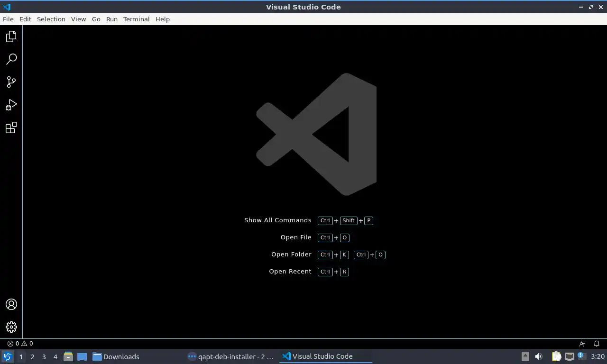607x364 pixels.
Task: Click the Open File label
Action: pyautogui.click(x=296, y=237)
